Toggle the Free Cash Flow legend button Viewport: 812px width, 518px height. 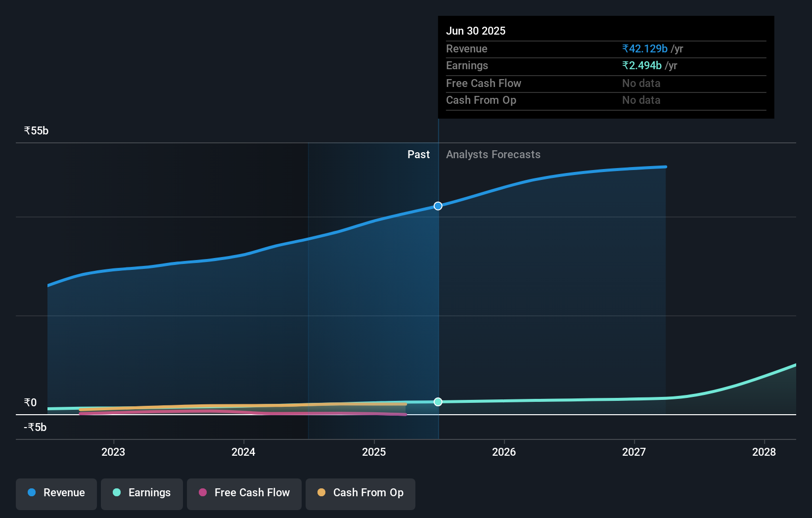[x=244, y=494]
